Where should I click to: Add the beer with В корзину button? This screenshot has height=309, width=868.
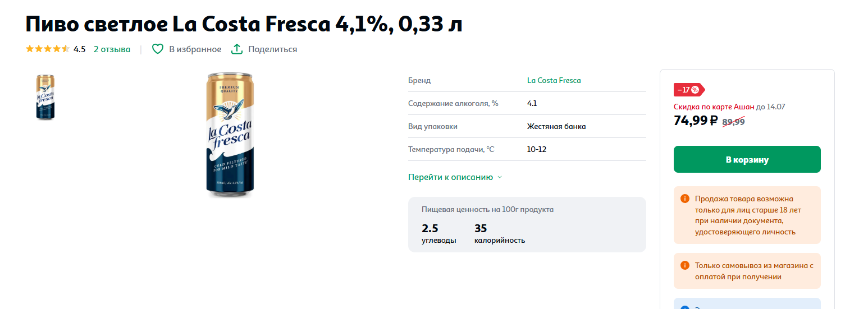point(747,159)
